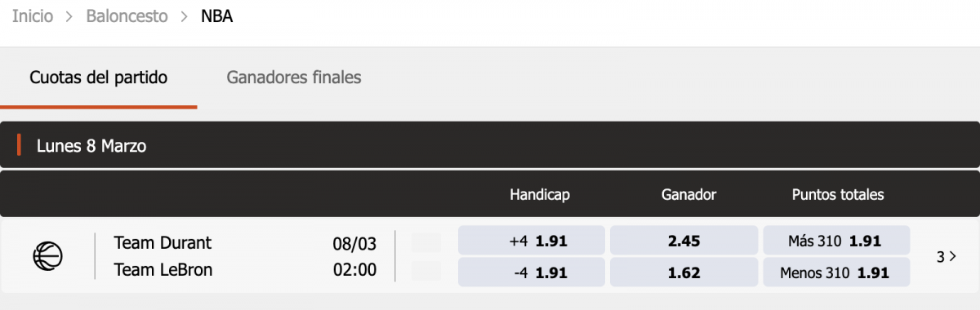Bet on Team LeBron -4 handicap at 1.91
980x310 pixels.
[532, 272]
